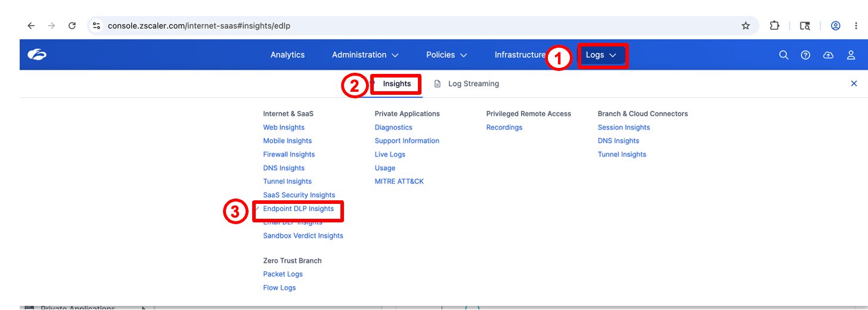
Task: Close the Logs mega menu with X
Action: click(854, 83)
